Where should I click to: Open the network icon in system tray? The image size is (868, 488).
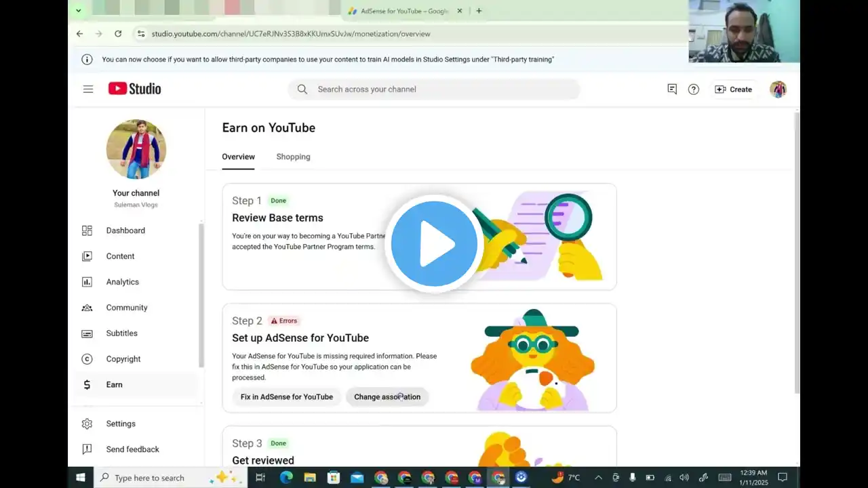667,477
